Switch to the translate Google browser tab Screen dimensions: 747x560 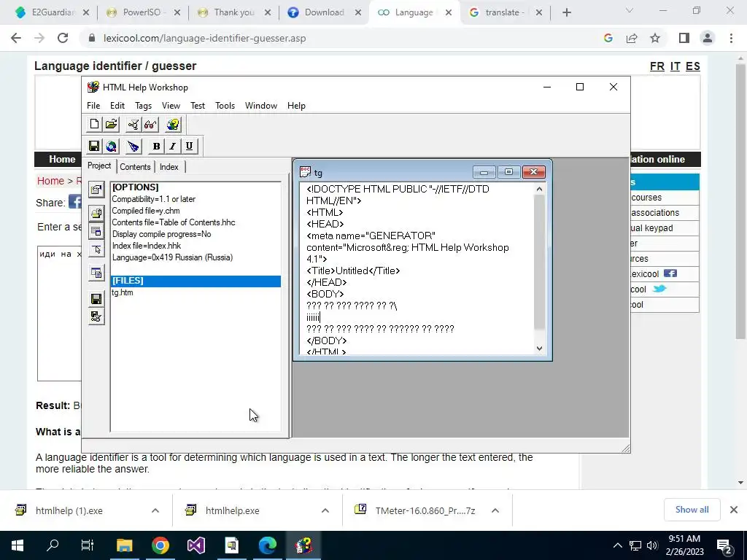(x=505, y=12)
